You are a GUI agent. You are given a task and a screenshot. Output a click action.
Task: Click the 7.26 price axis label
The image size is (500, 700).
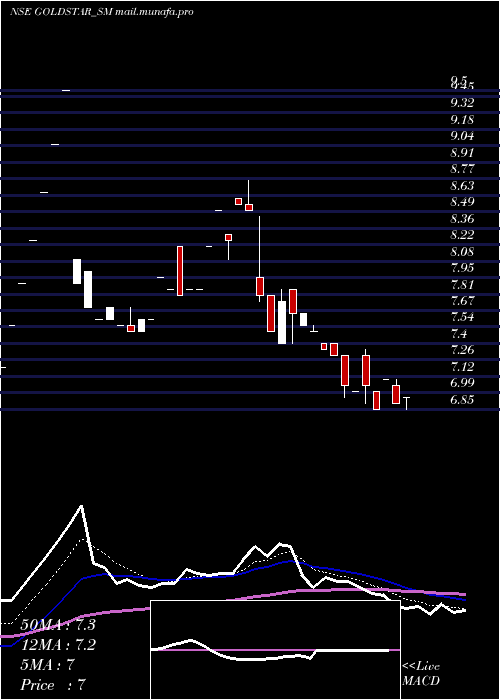click(462, 350)
